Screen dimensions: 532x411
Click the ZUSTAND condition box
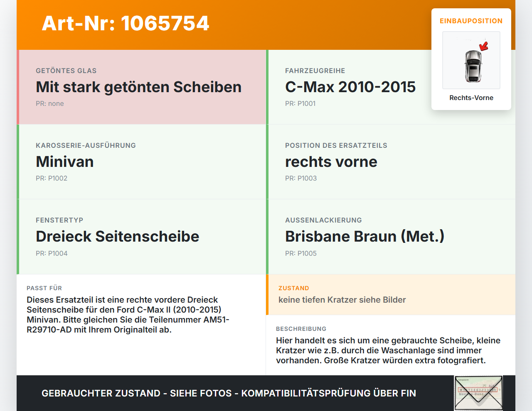[391, 295]
